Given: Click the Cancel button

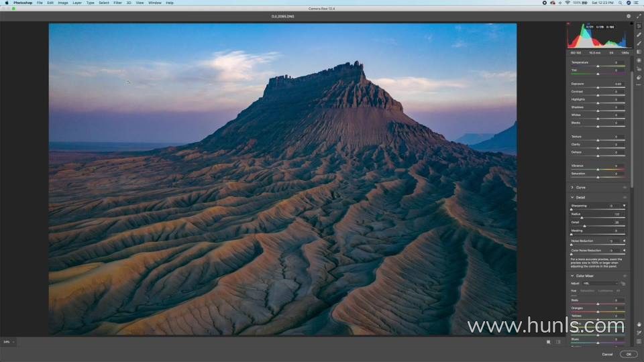Looking at the screenshot, I should click(x=608, y=354).
